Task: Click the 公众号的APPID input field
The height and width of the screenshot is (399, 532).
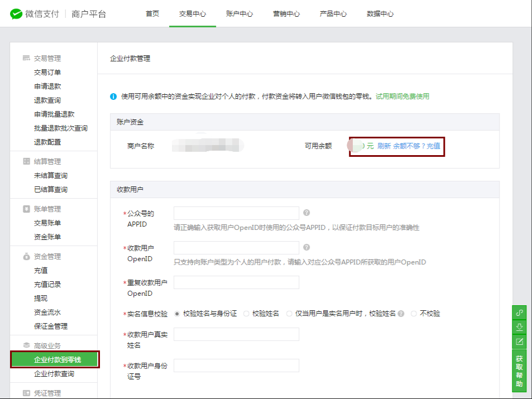Action: (236, 213)
